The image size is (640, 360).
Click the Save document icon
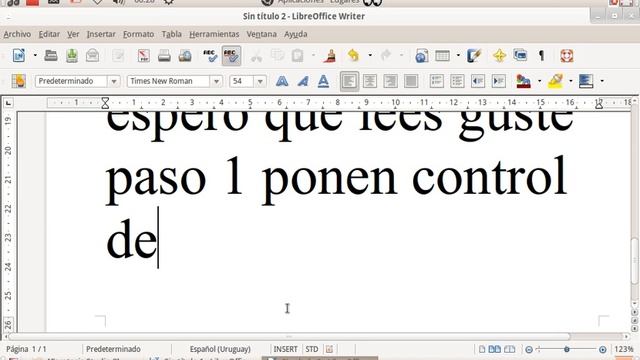72,56
